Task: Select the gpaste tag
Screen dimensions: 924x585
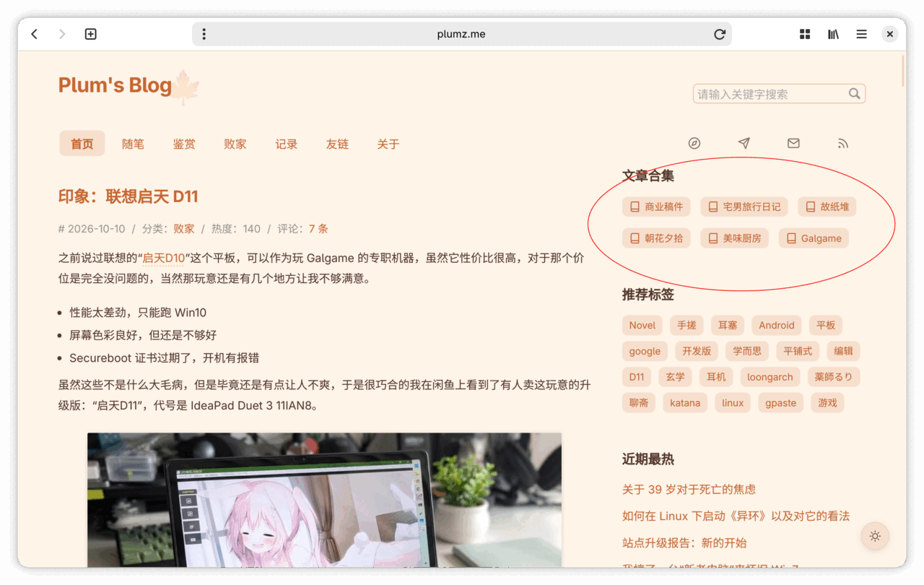Action: [x=781, y=403]
